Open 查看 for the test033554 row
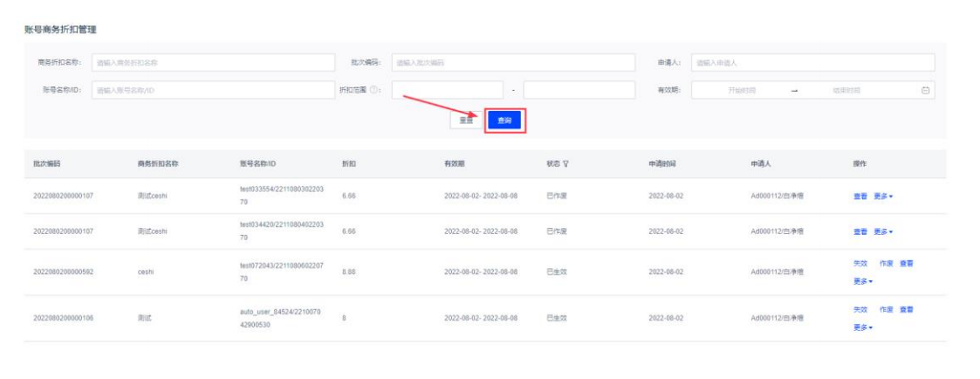 coord(860,196)
